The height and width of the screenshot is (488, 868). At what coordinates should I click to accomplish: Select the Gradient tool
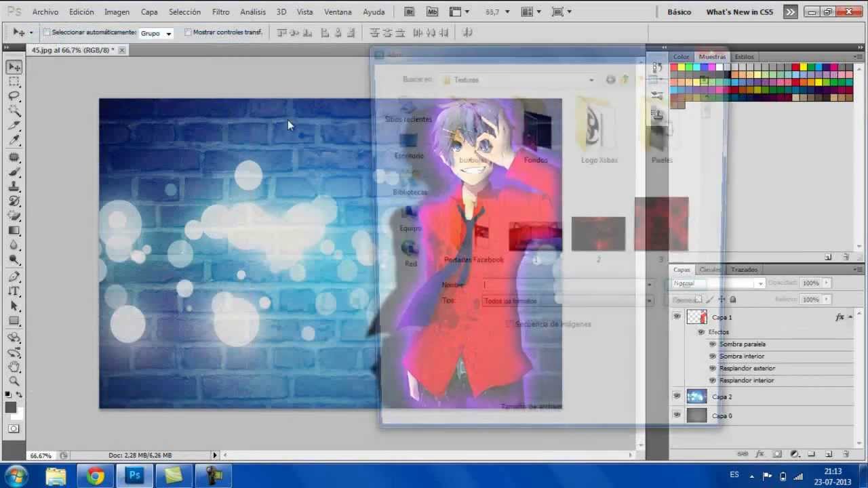tap(14, 231)
